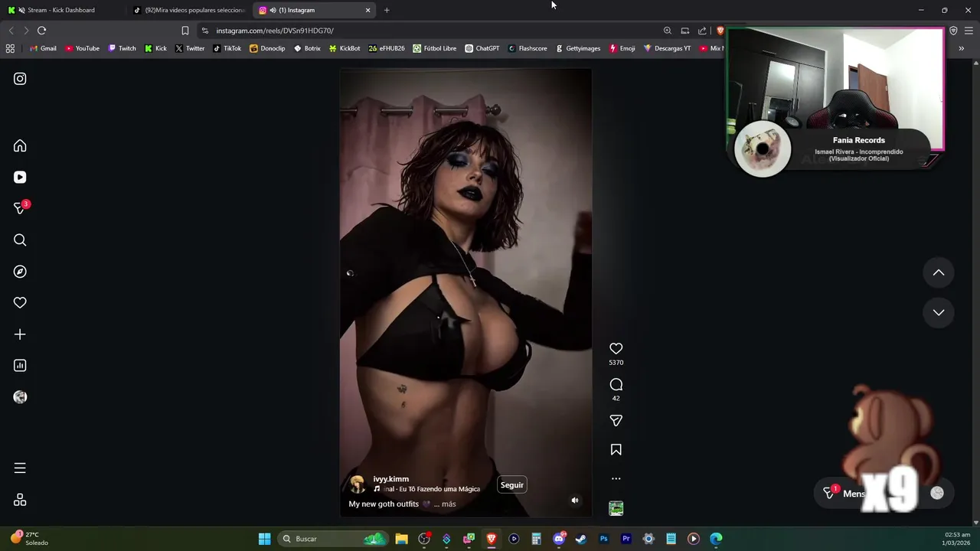Click the browser share page icon
The width and height of the screenshot is (980, 551).
pos(702,31)
